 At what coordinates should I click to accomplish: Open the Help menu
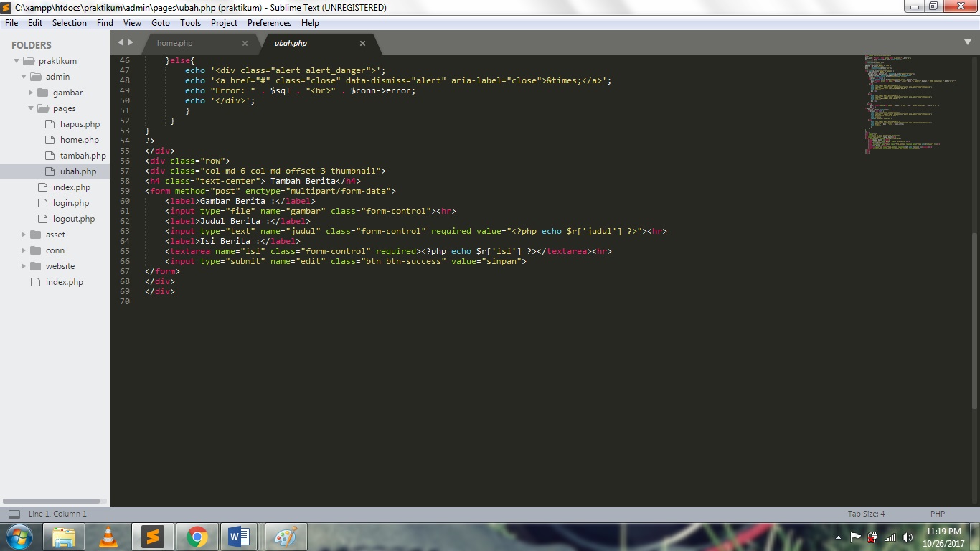(x=310, y=23)
